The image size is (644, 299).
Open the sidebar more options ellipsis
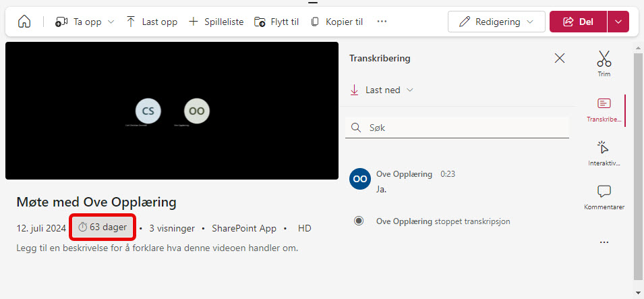604,243
